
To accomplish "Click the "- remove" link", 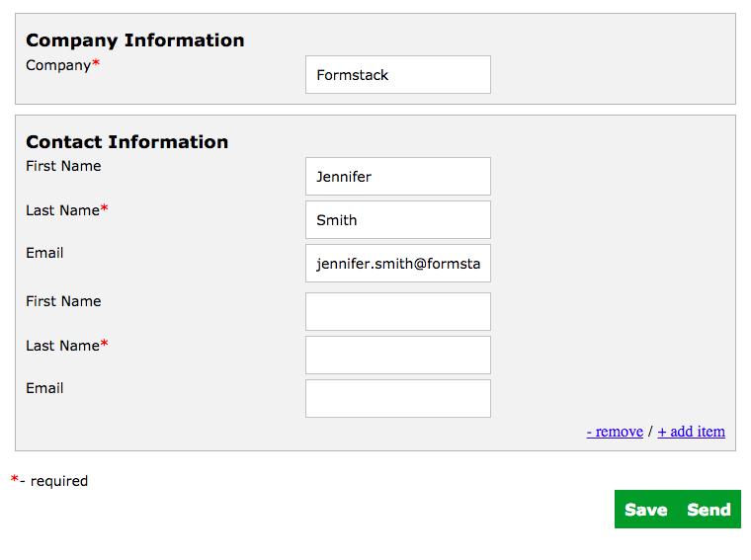I will 615,432.
